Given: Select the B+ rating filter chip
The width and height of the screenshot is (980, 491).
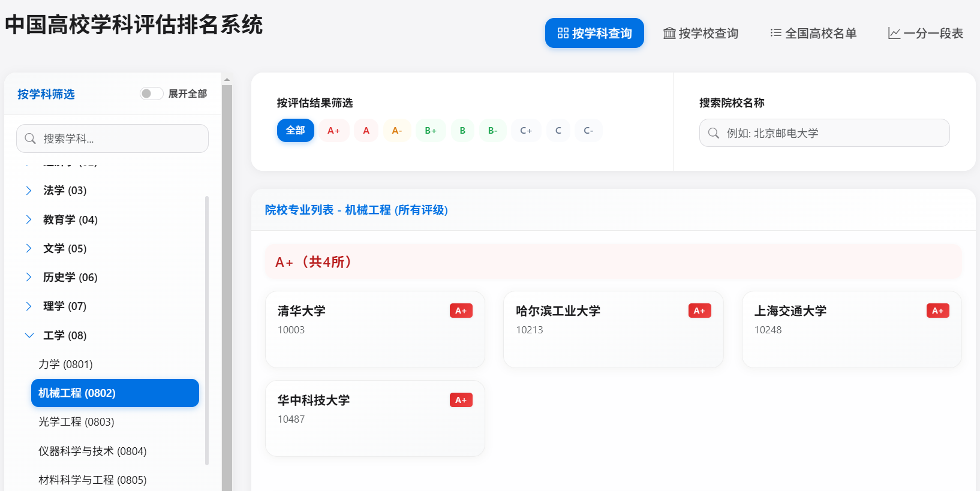Looking at the screenshot, I should click(431, 131).
